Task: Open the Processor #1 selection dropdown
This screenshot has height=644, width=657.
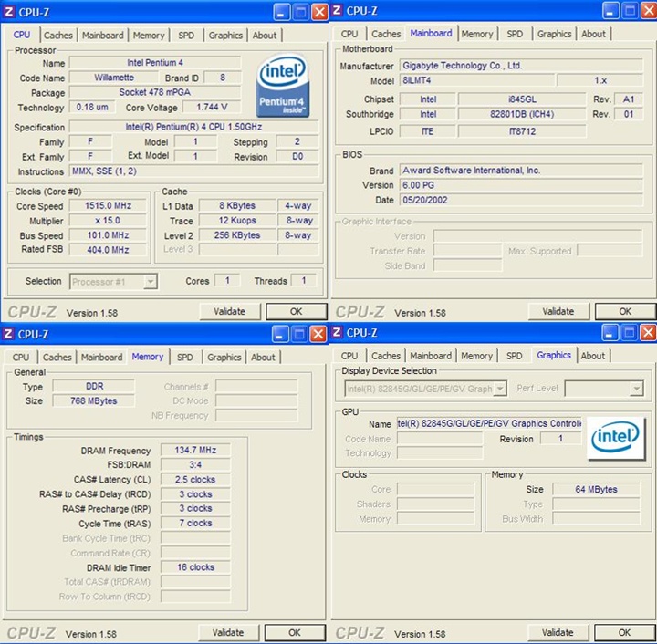Action: [113, 282]
